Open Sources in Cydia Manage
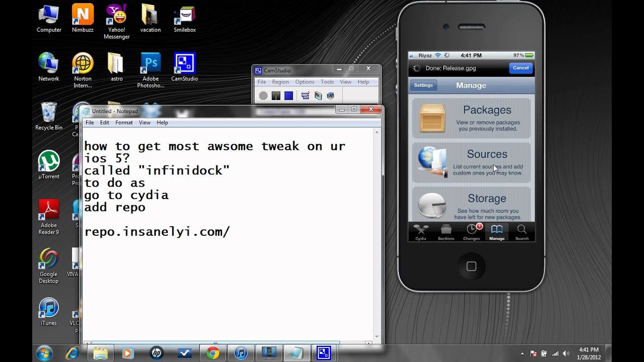This screenshot has height=362, width=644. (471, 162)
